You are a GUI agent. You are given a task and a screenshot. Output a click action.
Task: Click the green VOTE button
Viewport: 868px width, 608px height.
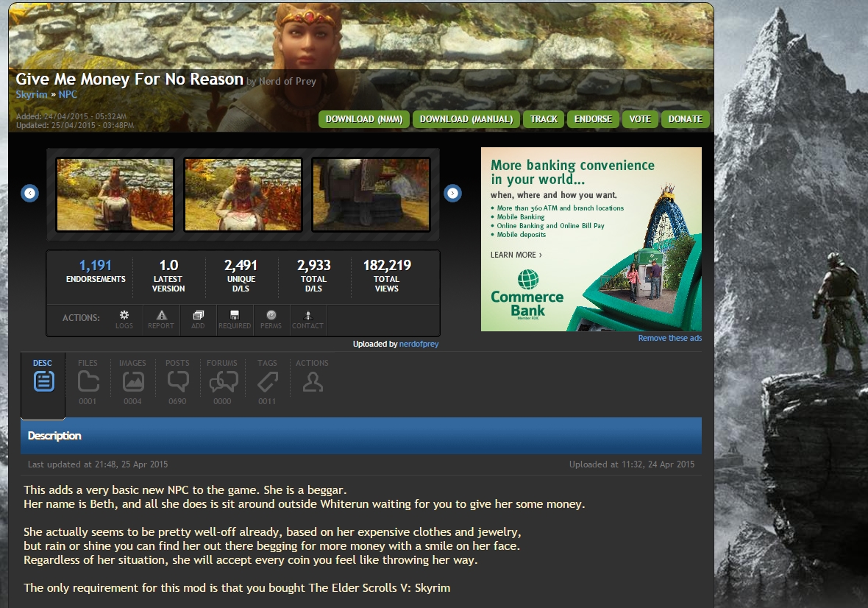pos(640,119)
